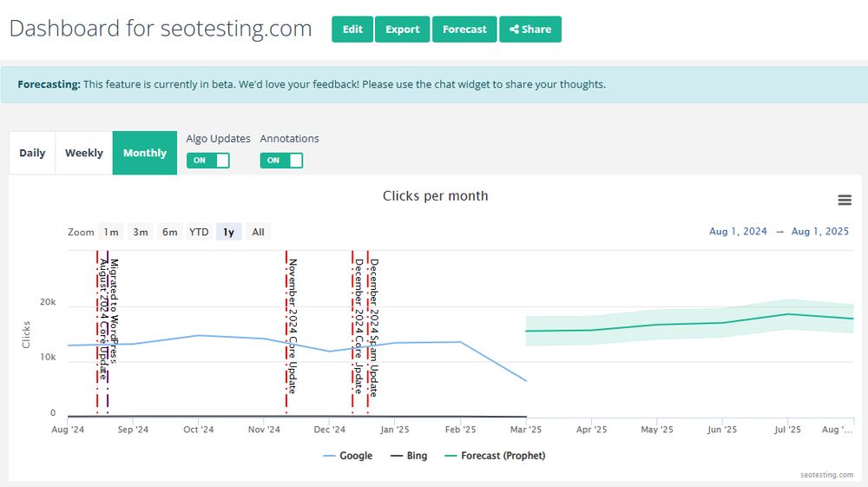Click the Aug 1, 2024 start date field
The width and height of the screenshot is (868, 487).
pyautogui.click(x=738, y=231)
